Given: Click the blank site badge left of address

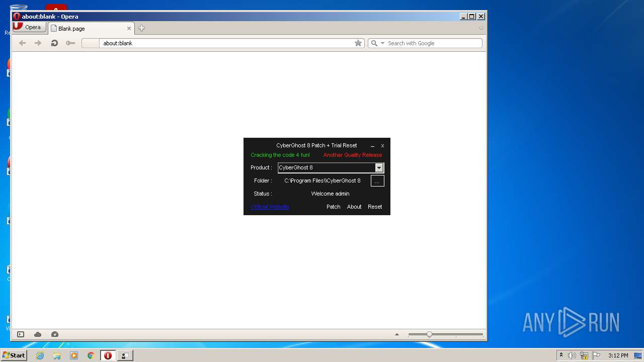Looking at the screenshot, I should [91, 43].
